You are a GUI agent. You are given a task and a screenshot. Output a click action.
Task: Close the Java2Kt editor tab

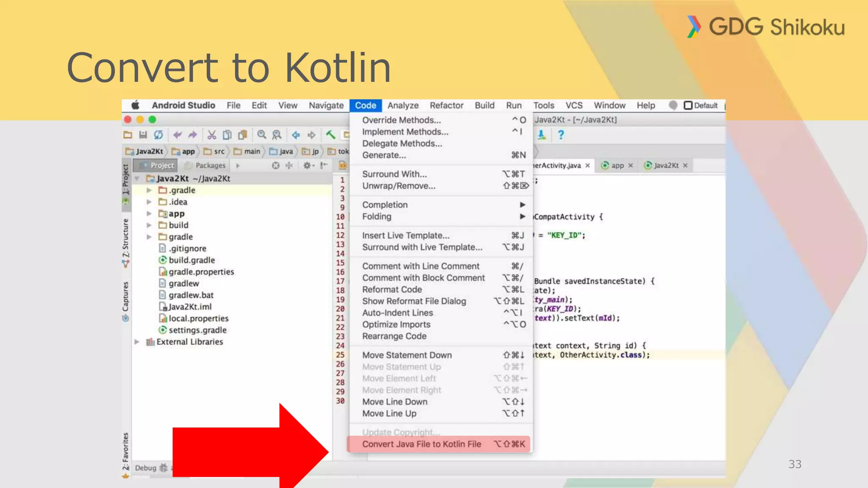(x=685, y=166)
